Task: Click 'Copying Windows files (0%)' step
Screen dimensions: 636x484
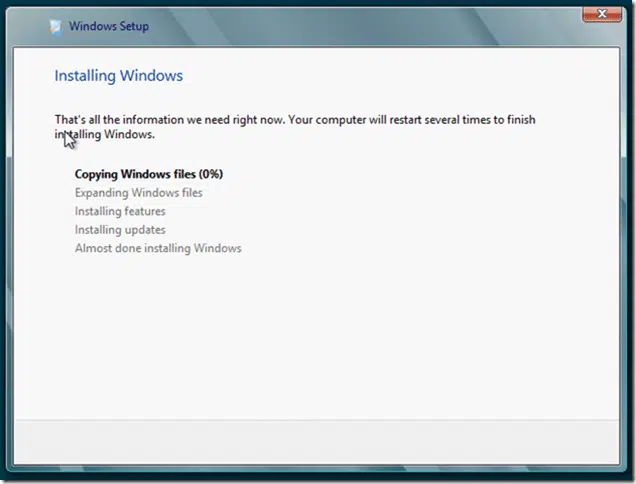Action: click(149, 174)
